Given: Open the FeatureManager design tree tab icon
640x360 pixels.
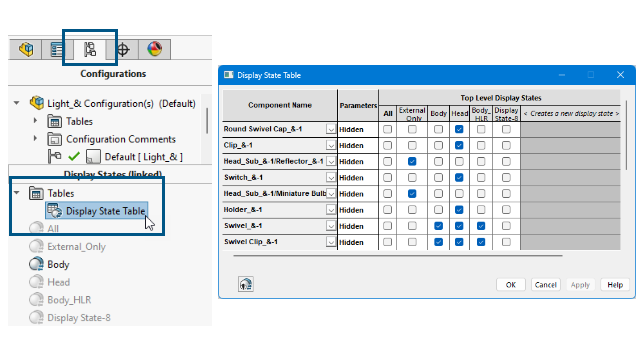Looking at the screenshot, I should coord(26,49).
